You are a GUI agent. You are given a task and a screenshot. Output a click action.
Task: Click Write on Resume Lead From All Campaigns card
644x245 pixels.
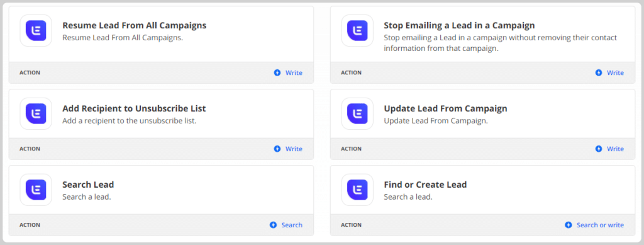coord(294,73)
